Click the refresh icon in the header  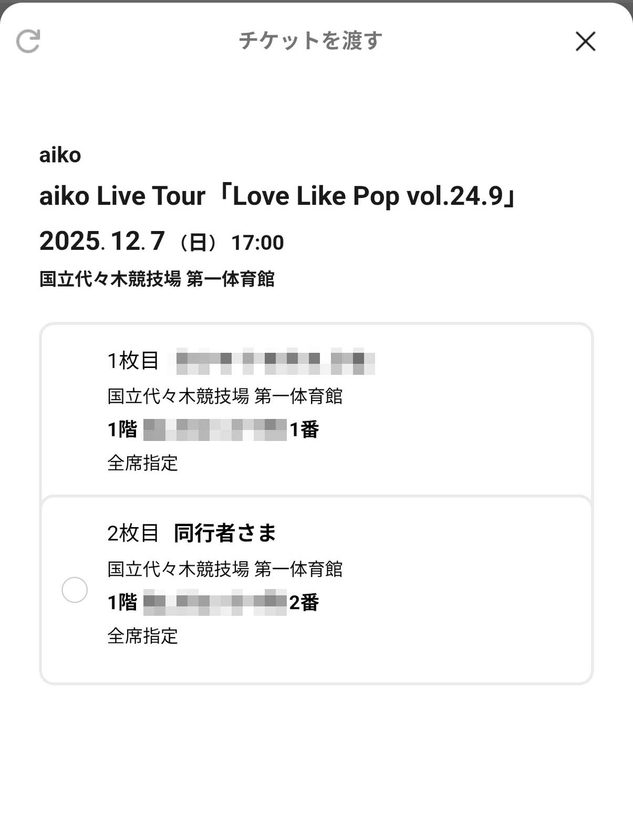[28, 41]
